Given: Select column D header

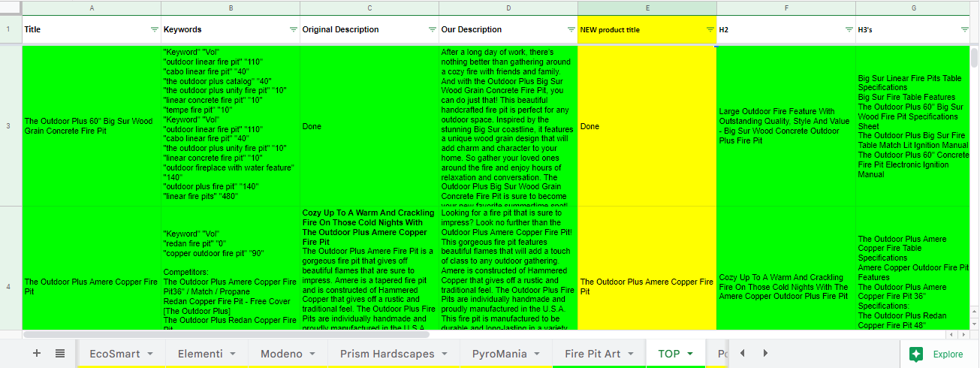Looking at the screenshot, I should tap(508, 8).
